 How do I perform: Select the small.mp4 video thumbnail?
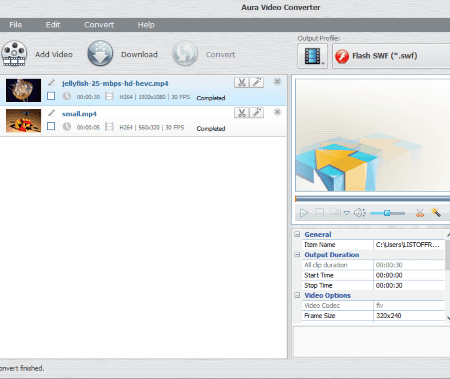point(23,121)
